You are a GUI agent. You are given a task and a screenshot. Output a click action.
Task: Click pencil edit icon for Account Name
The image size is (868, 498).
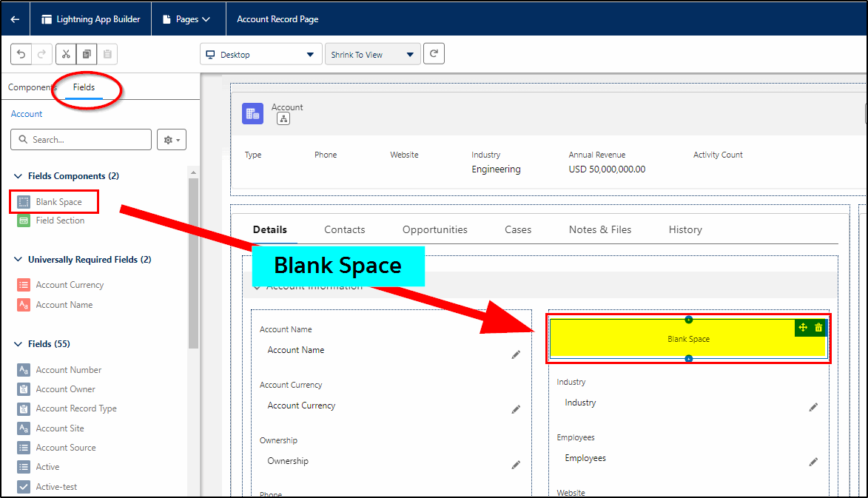point(516,354)
